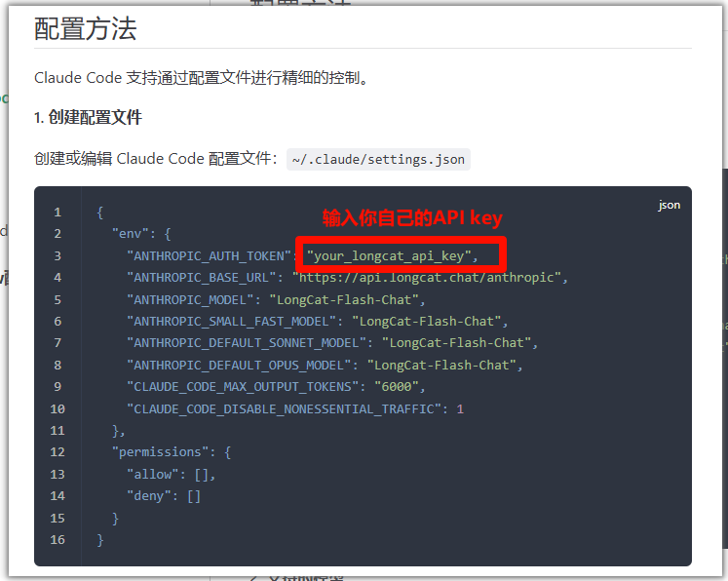728x581 pixels.
Task: Click the "CLAUDE_CODE_MAX_OUTPUT_TOKENS" key
Action: [243, 387]
